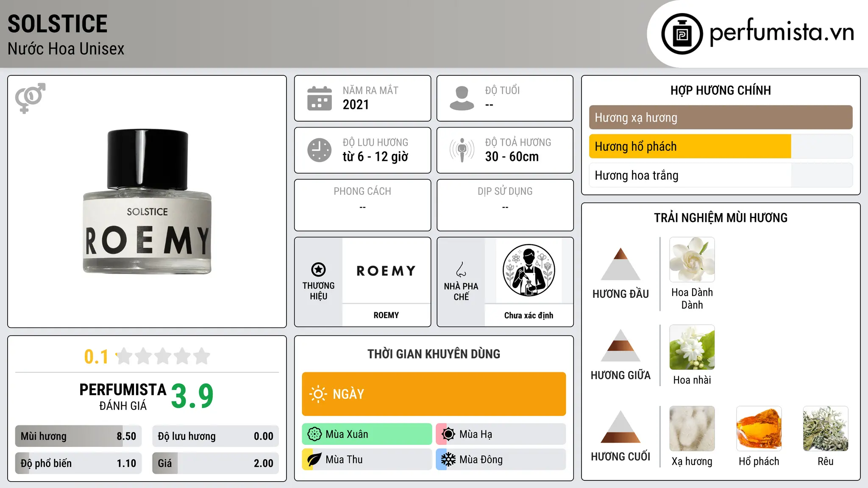
Task: Click the unisex gender symbol icon
Action: coord(30,98)
